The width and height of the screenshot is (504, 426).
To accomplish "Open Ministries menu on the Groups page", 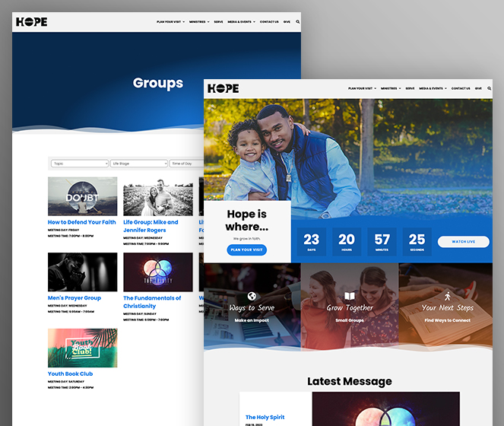I will tap(199, 22).
